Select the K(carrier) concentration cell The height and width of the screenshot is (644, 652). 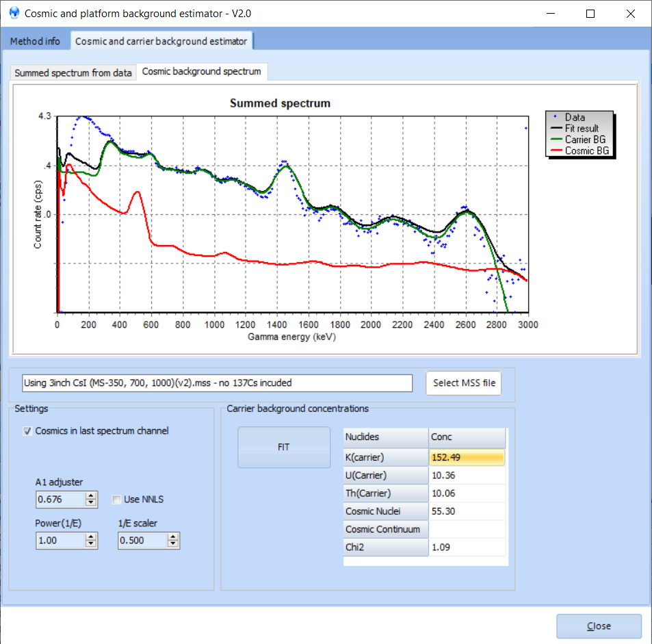pyautogui.click(x=467, y=457)
